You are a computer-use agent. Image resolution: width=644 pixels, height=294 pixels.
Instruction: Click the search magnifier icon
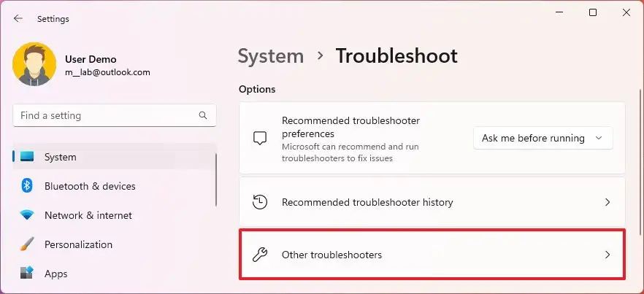pyautogui.click(x=203, y=115)
